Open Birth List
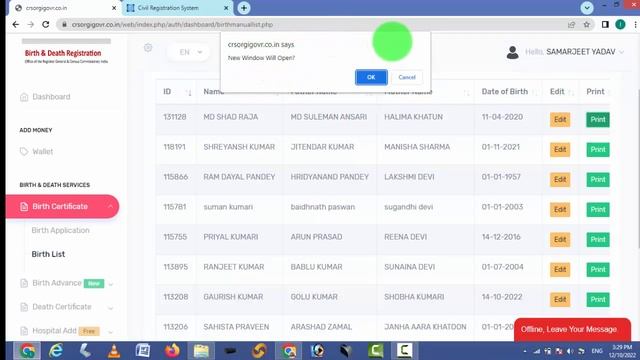This screenshot has height=360, width=640. coord(48,254)
